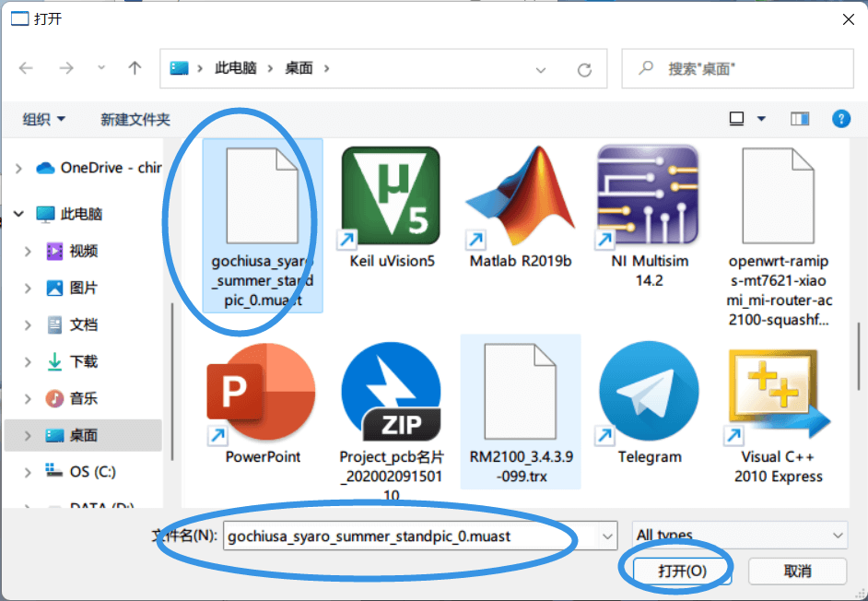
Task: Select the RM2100_3.4.3.9-099.trx file
Action: point(521,412)
